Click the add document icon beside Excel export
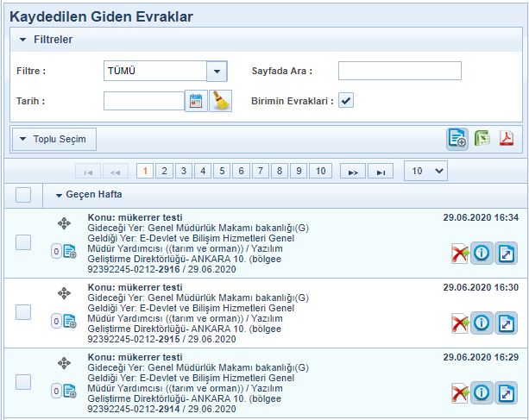529x420 pixels. [x=457, y=139]
